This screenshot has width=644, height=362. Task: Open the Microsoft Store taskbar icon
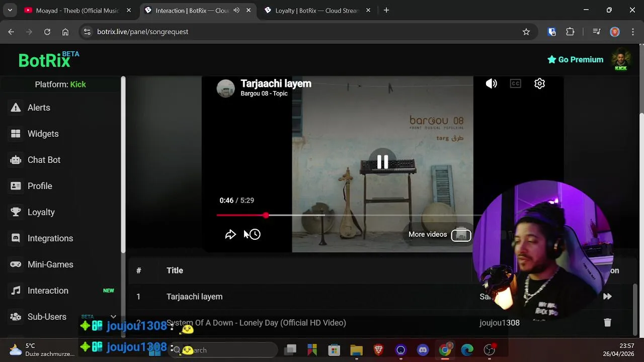pyautogui.click(x=334, y=350)
